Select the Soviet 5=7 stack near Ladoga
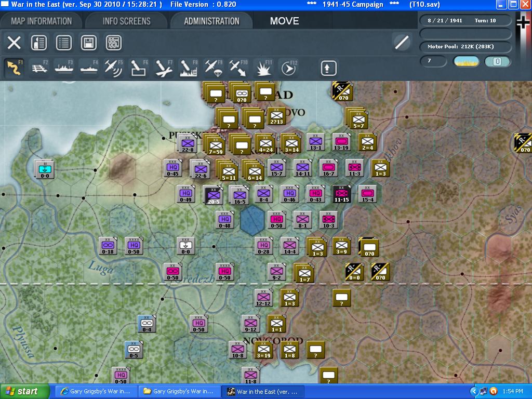The width and height of the screenshot is (532, 399). tap(357, 119)
